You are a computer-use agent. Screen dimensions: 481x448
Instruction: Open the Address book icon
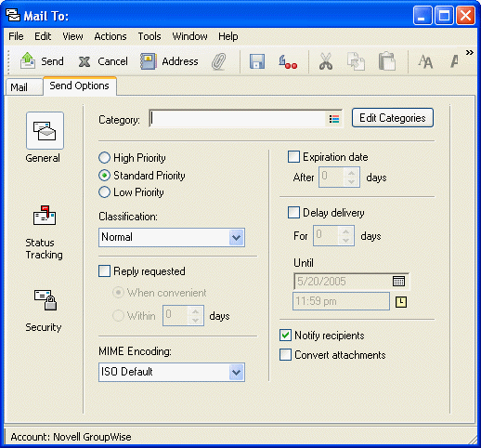point(148,61)
